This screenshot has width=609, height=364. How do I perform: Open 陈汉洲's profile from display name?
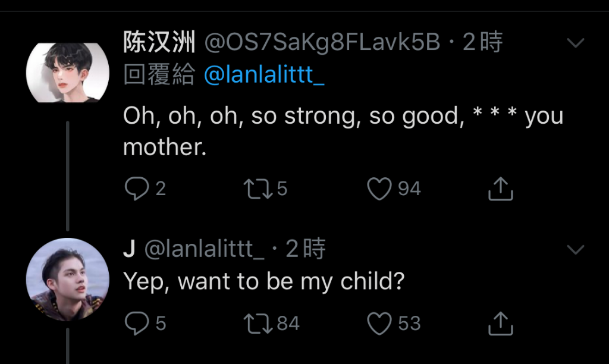tap(159, 42)
